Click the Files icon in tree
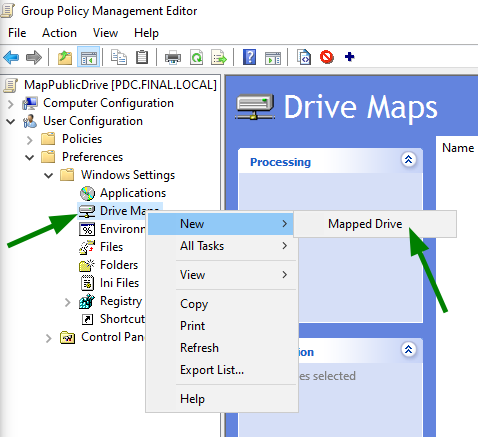 [x=87, y=247]
